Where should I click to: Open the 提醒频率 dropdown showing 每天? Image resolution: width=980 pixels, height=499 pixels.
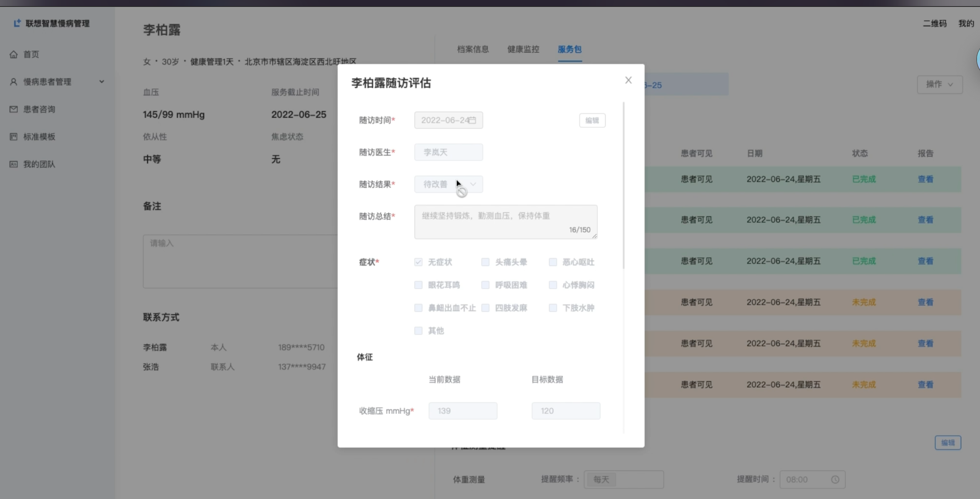click(624, 480)
